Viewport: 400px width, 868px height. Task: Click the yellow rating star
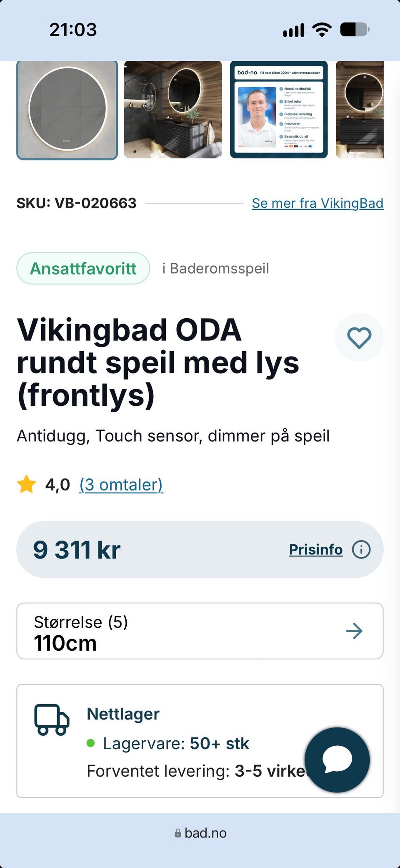pyautogui.click(x=27, y=484)
